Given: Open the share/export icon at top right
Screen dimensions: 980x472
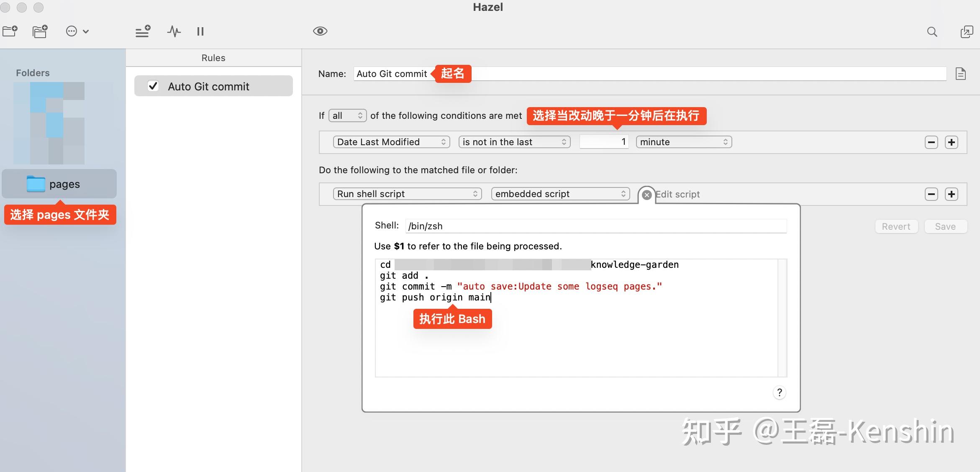Looking at the screenshot, I should (x=967, y=32).
